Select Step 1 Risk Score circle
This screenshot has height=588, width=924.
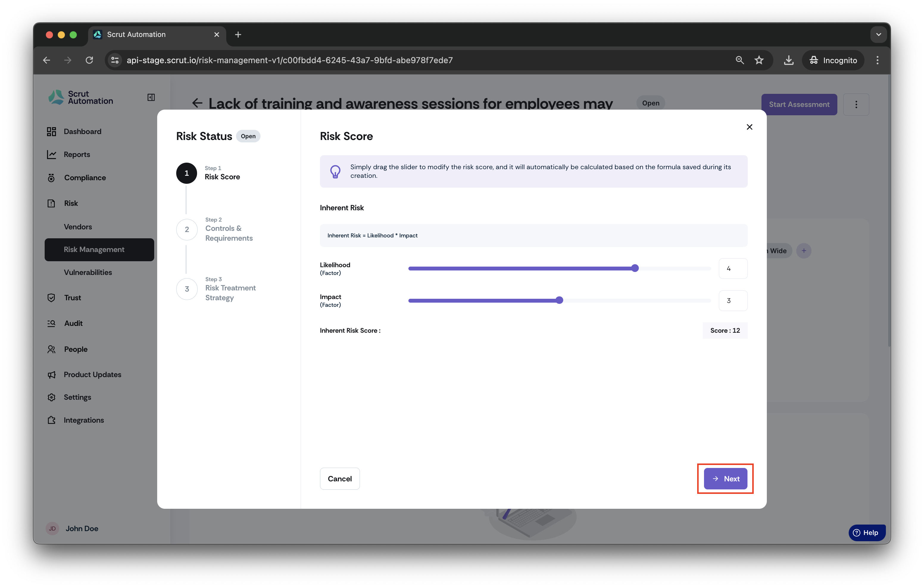click(x=186, y=173)
